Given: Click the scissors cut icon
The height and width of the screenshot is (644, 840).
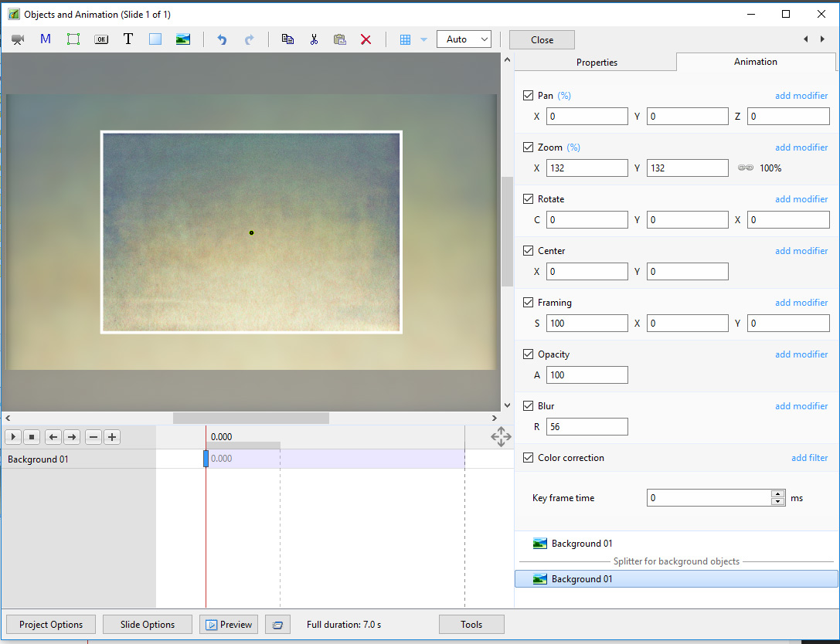Looking at the screenshot, I should coord(314,39).
